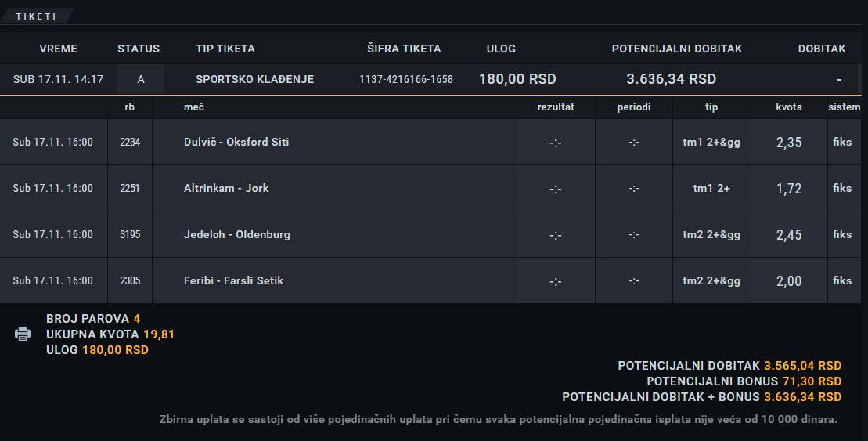Select the Jedeloh - Oldenburg match
Viewport: 868px width, 441px height.
pyautogui.click(x=237, y=234)
